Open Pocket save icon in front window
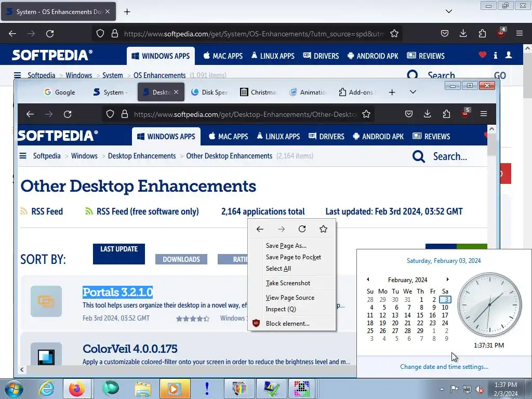The image size is (532, 399). tap(409, 114)
